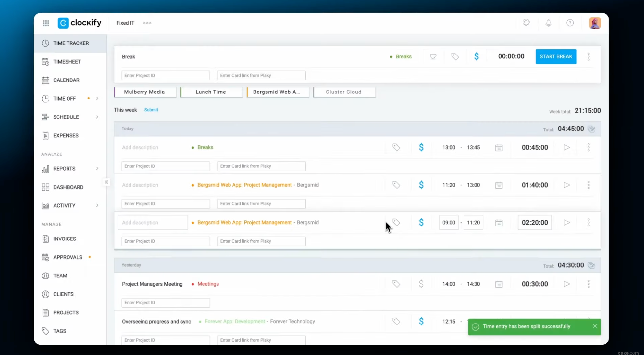Expand the Time Off submenu
This screenshot has height=355, width=644.
(97, 99)
